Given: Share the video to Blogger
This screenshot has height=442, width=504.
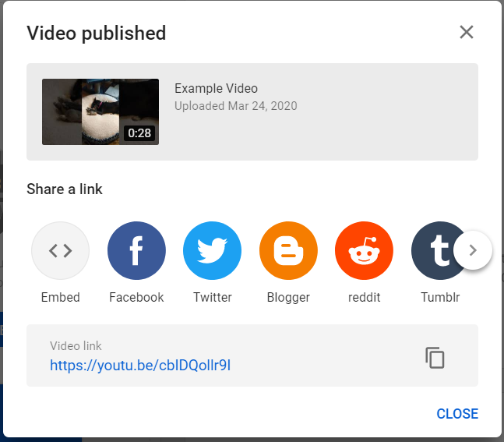Looking at the screenshot, I should 288,250.
